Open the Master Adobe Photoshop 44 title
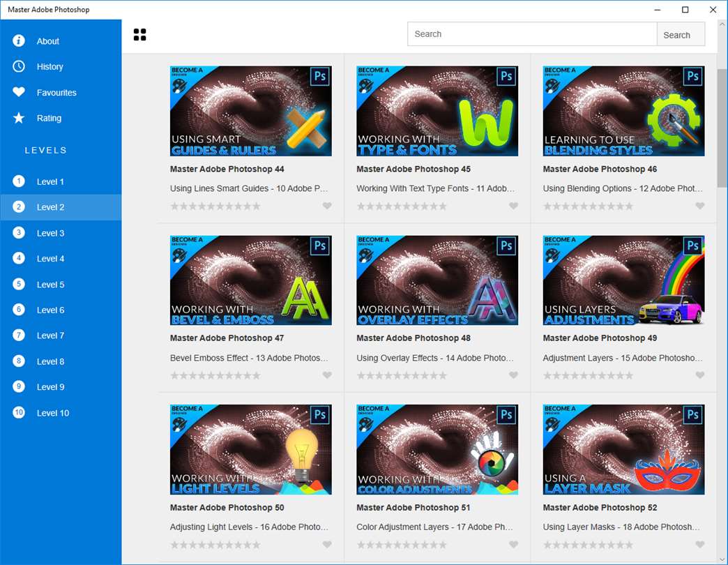The height and width of the screenshot is (565, 728). 227,169
